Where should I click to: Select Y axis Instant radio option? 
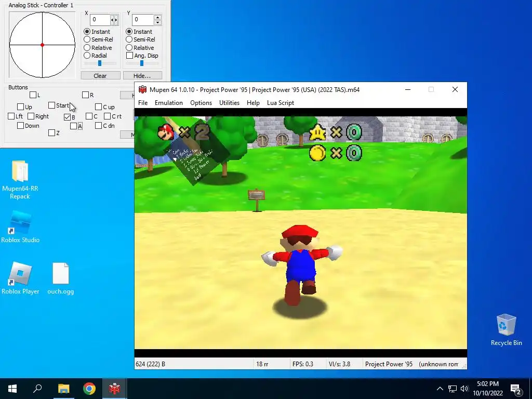tap(129, 32)
